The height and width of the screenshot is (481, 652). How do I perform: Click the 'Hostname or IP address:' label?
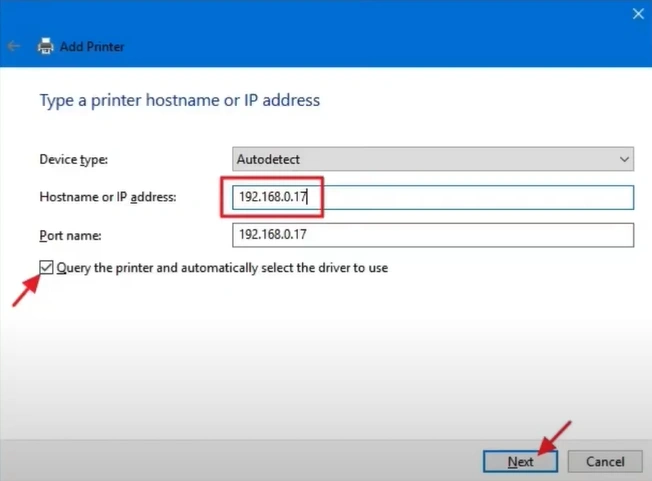(x=107, y=197)
